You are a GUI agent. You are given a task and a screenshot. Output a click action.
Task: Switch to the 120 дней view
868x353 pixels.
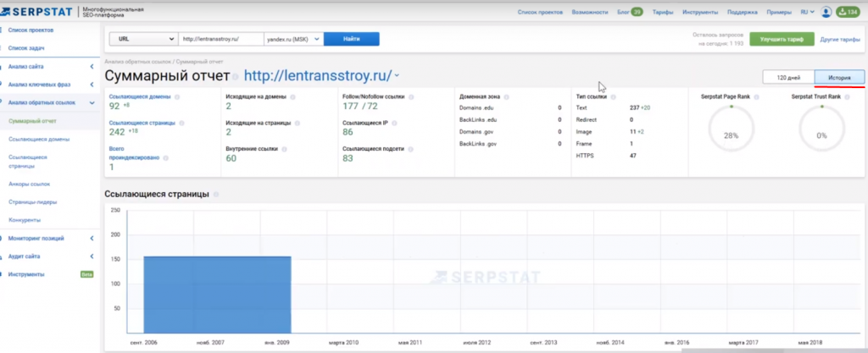click(789, 77)
